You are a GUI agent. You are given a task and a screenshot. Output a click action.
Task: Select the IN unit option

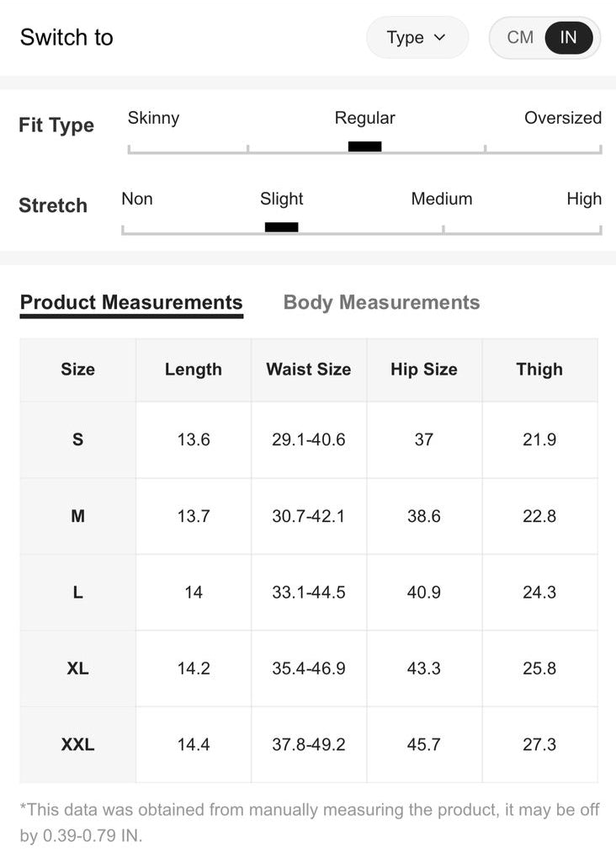[569, 38]
